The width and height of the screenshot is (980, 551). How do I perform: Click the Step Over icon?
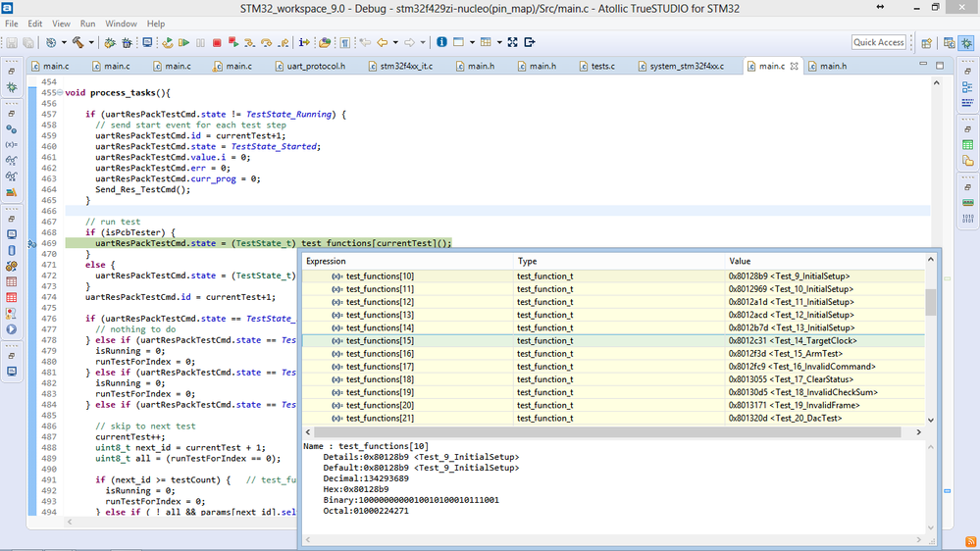pyautogui.click(x=266, y=42)
